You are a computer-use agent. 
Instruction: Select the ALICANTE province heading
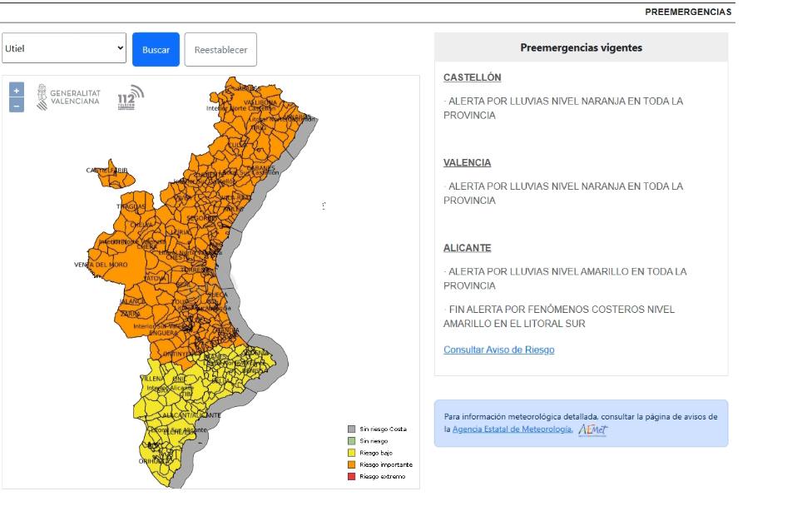tap(467, 248)
